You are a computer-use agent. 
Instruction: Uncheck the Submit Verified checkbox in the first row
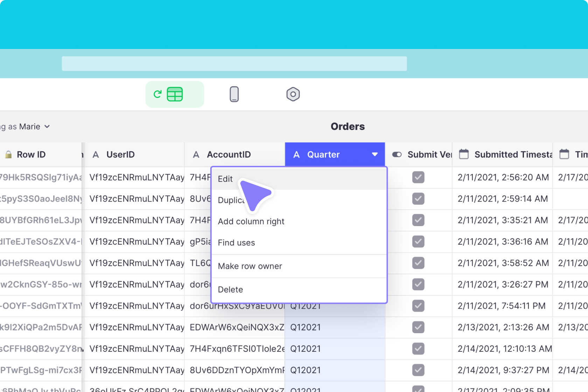point(418,177)
